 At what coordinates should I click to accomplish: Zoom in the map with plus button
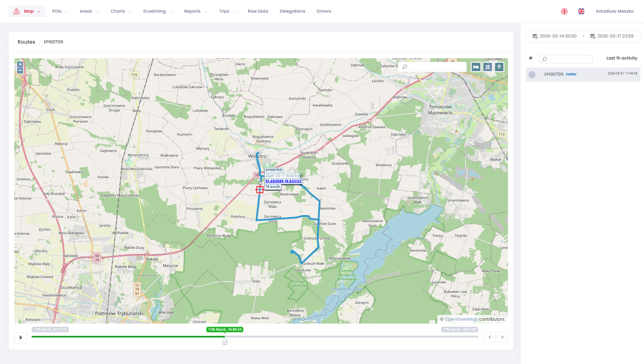(20, 64)
